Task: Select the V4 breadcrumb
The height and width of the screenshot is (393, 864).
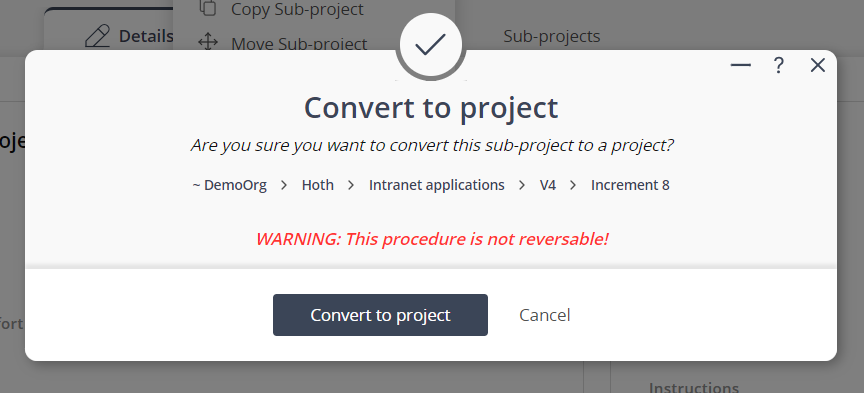Action: click(548, 185)
